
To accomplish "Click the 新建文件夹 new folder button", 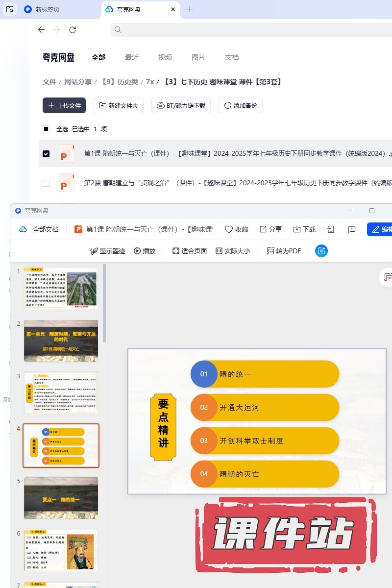I will [119, 105].
